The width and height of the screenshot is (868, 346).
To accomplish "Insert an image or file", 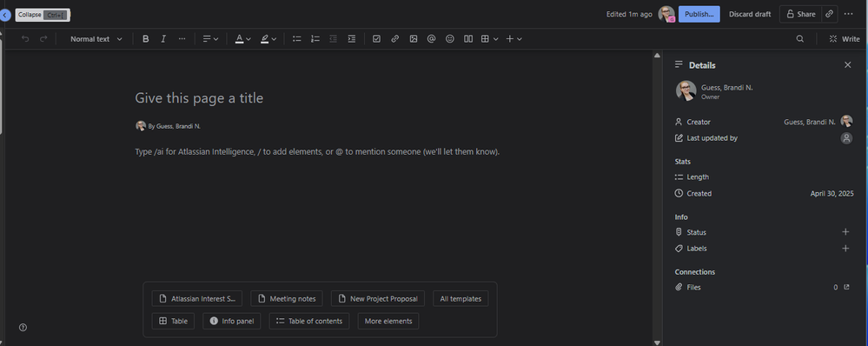I will [x=413, y=39].
